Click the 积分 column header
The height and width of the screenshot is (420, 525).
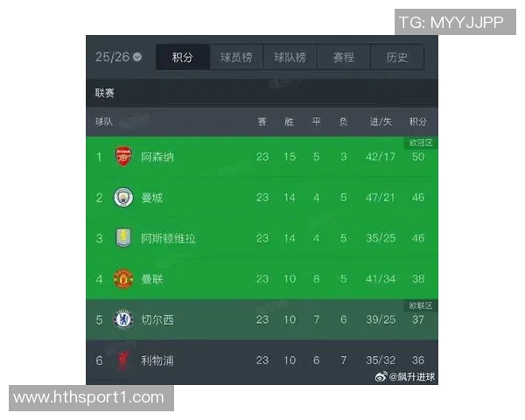point(418,121)
